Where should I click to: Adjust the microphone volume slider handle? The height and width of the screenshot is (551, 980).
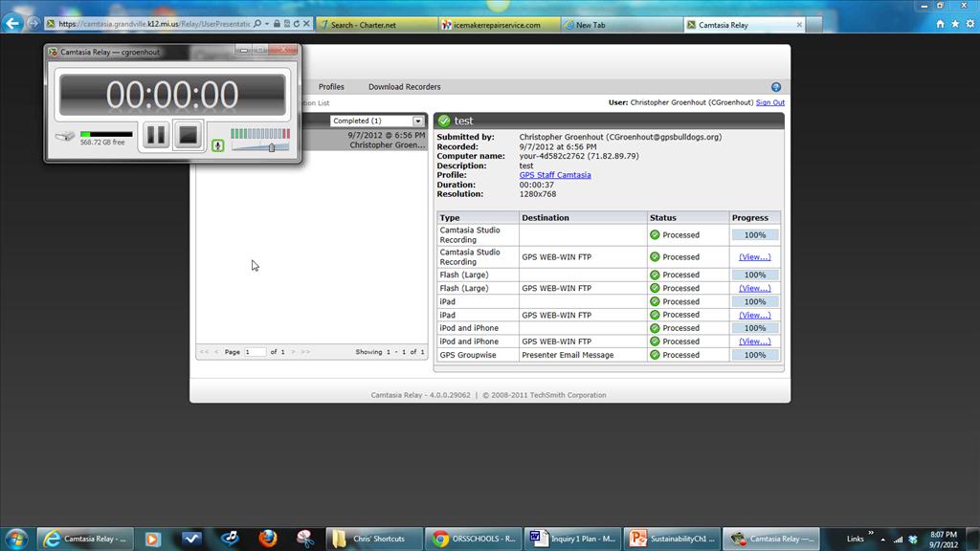[271, 147]
